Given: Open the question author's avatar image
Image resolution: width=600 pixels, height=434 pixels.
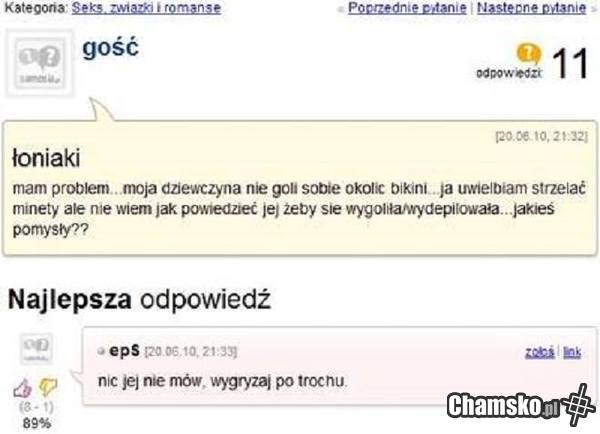Looking at the screenshot, I should click(x=39, y=63).
